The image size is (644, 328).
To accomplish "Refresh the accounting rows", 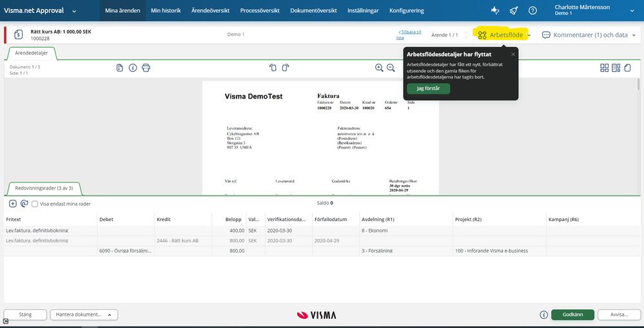I will point(24,203).
